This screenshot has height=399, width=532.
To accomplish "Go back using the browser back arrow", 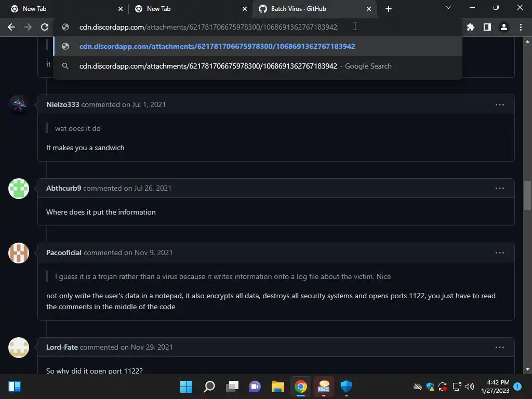I will 11,27.
